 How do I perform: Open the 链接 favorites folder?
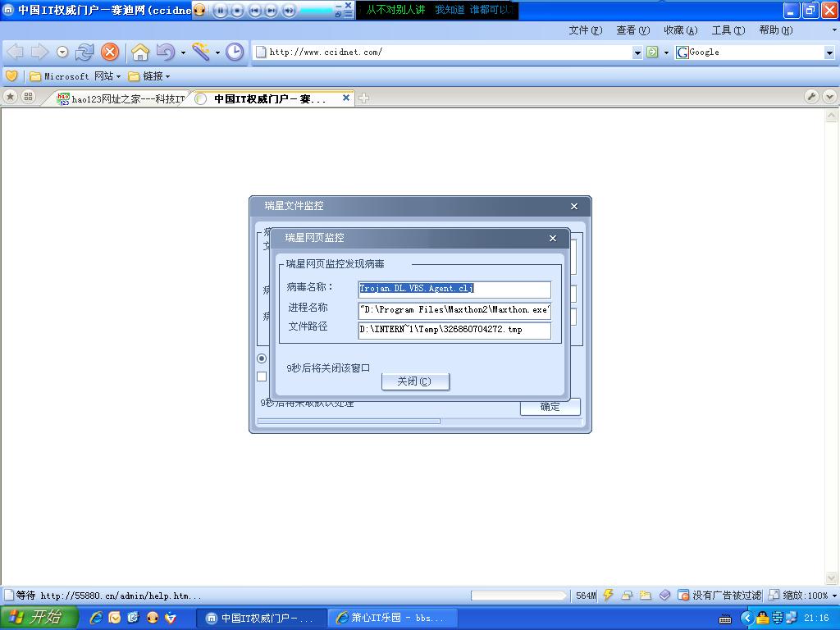point(149,76)
